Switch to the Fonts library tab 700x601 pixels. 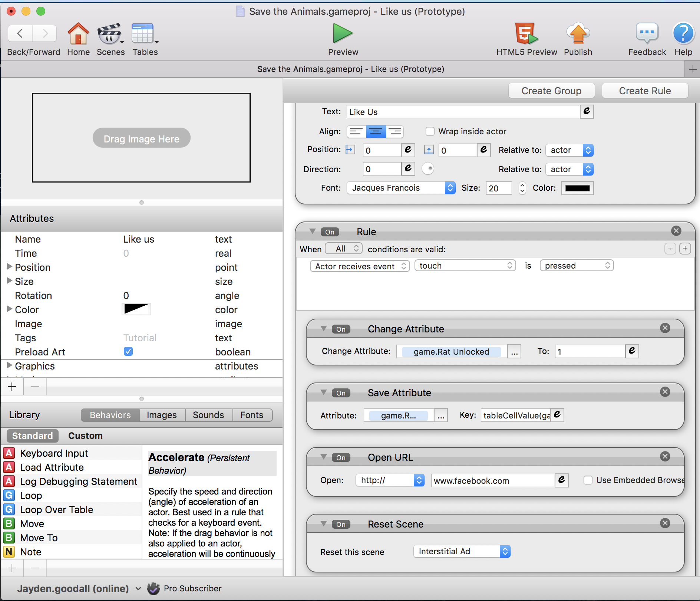click(x=252, y=415)
